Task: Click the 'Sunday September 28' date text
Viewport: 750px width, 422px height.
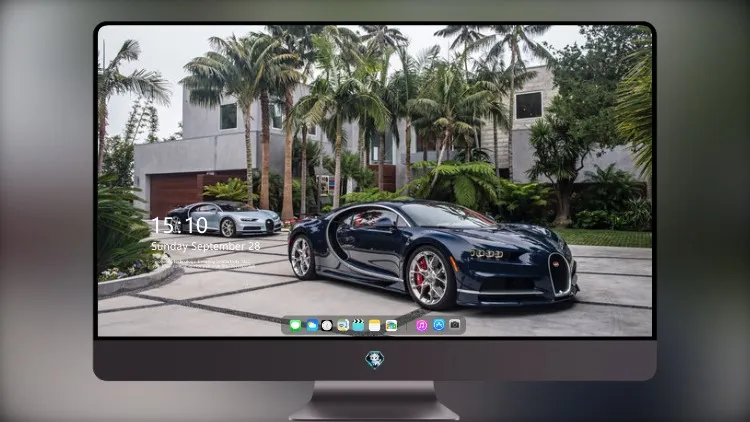Action: 206,246
